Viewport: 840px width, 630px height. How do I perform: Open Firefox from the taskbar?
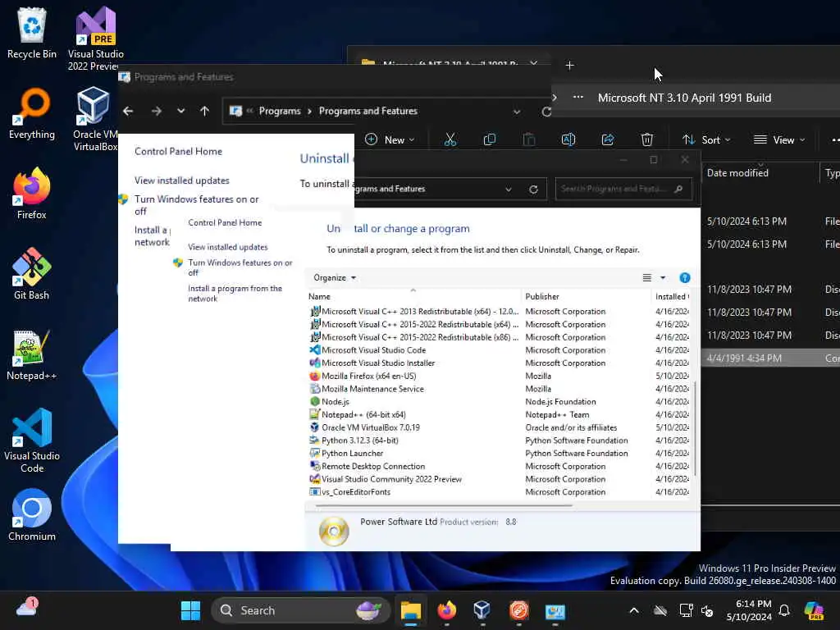[446, 610]
